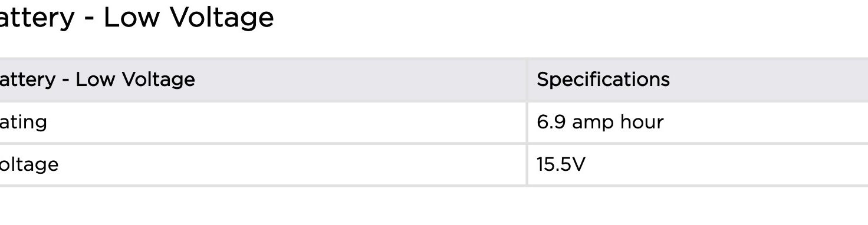
Task: Click the "Specifications" column header
Action: pyautogui.click(x=603, y=80)
